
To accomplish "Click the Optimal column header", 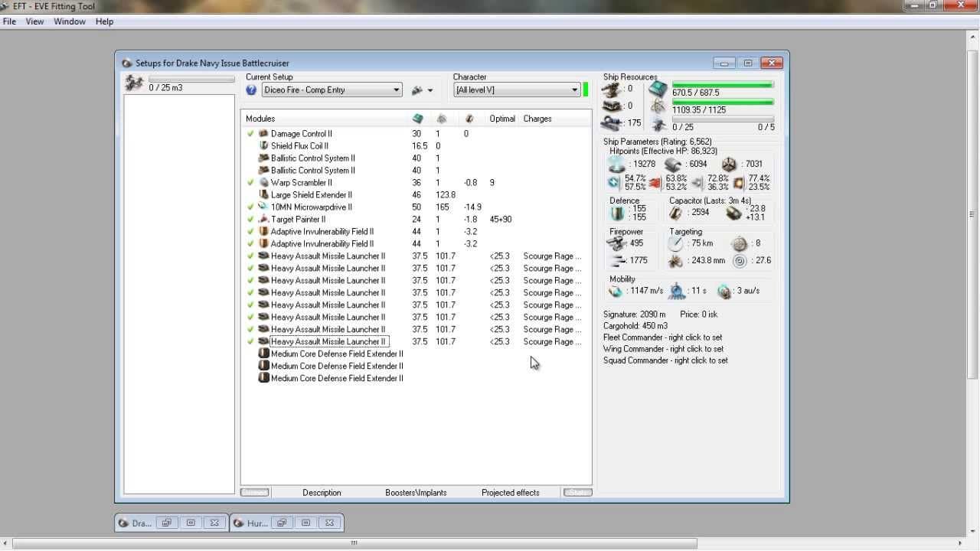I will coord(502,119).
